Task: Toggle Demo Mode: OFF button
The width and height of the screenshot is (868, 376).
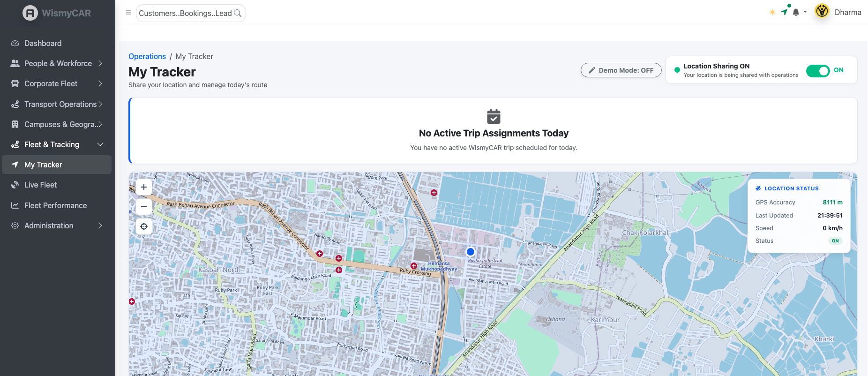Action: (x=621, y=70)
